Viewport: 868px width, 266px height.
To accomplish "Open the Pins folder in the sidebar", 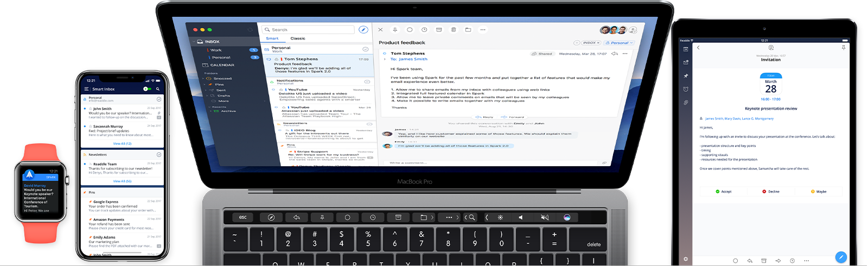I will coord(219,84).
